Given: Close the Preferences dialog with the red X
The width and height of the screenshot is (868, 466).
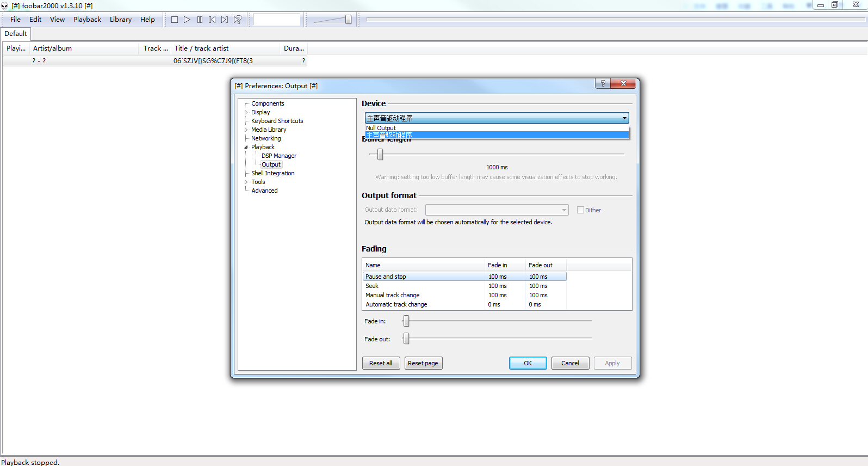Looking at the screenshot, I should (x=623, y=83).
